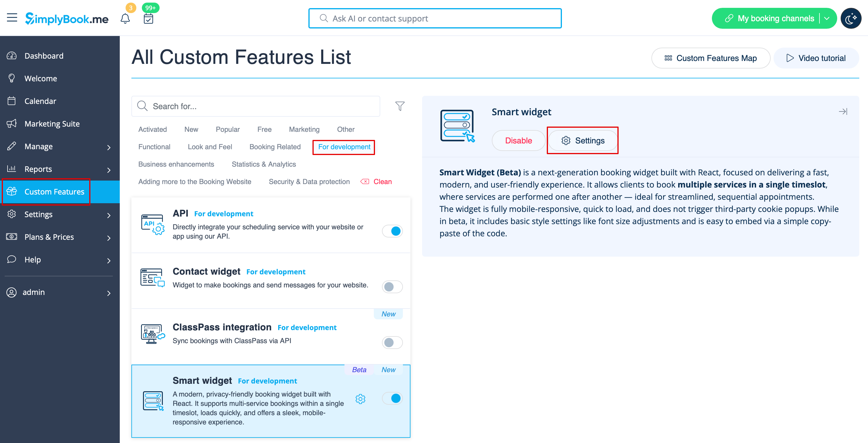
Task: Open My booking channels dropdown arrow
Action: pyautogui.click(x=827, y=19)
